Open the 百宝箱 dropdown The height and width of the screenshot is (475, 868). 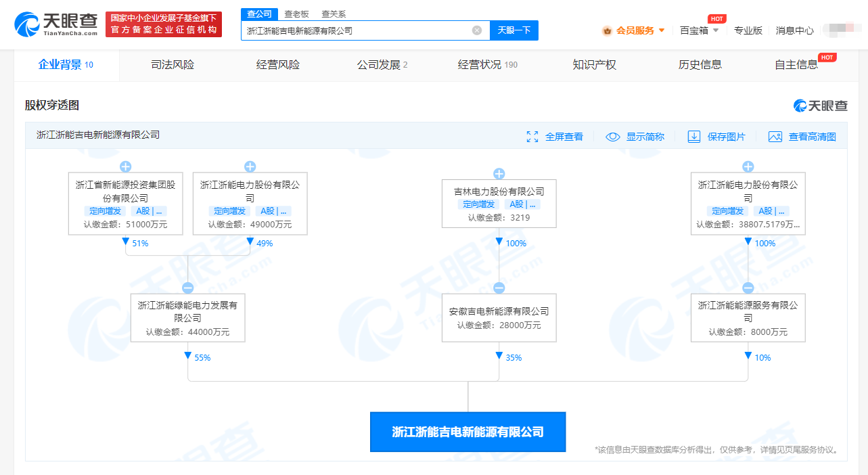pyautogui.click(x=700, y=30)
